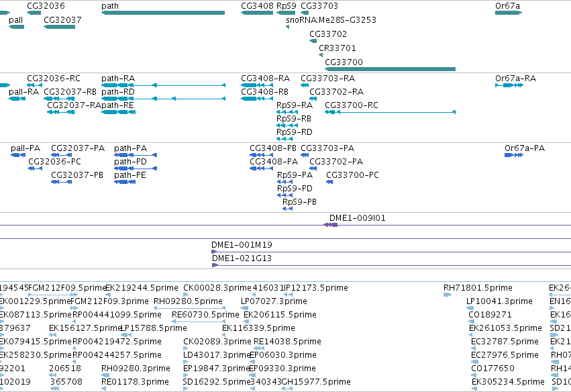Click EST LP10041.3prime
This screenshot has width=571, height=392.
pos(499,301)
